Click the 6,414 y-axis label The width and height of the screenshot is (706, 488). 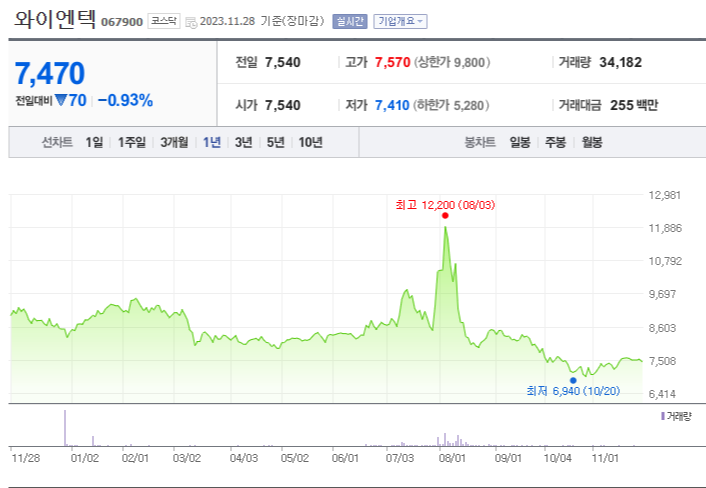tap(662, 394)
